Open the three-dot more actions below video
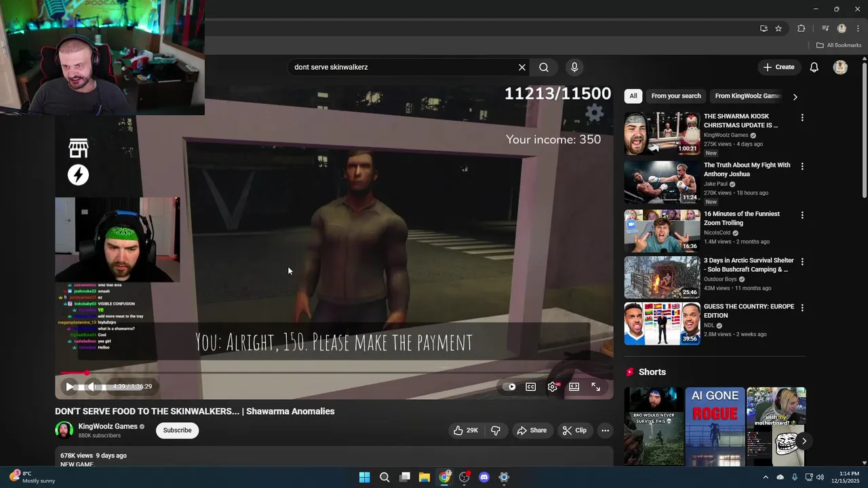868x488 pixels. pyautogui.click(x=606, y=430)
